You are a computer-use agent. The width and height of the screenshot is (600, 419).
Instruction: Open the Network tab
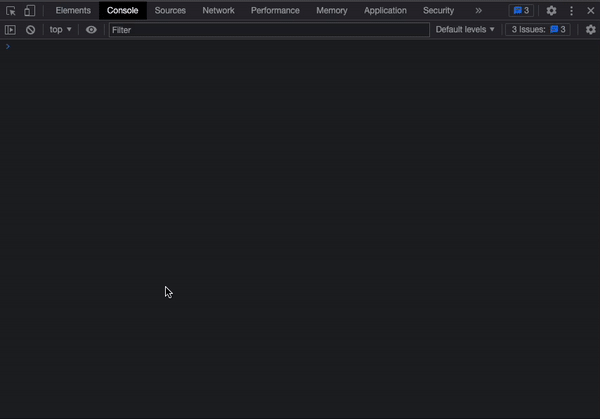point(218,11)
